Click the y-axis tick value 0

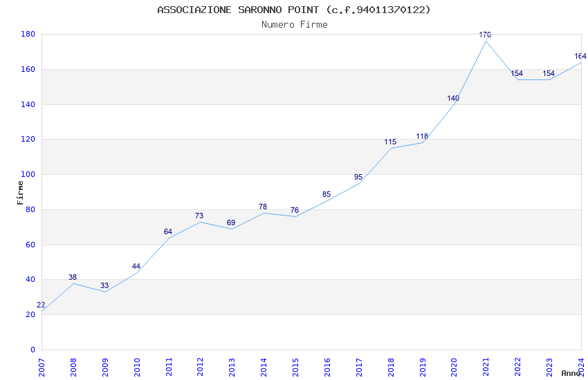pyautogui.click(x=33, y=350)
